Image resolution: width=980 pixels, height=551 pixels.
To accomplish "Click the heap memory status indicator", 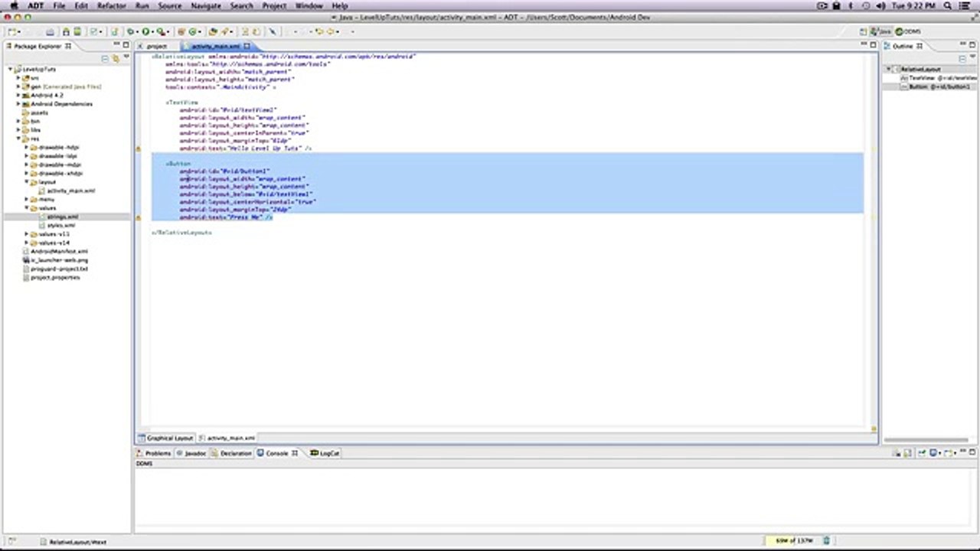I will tap(794, 541).
